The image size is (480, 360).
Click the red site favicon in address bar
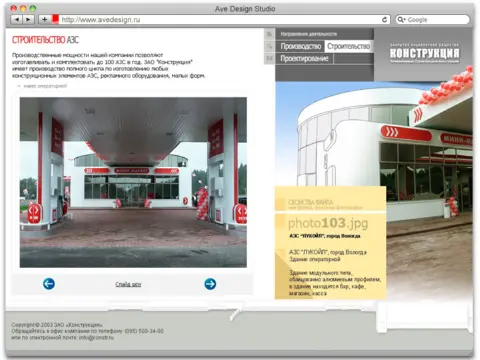coord(55,19)
